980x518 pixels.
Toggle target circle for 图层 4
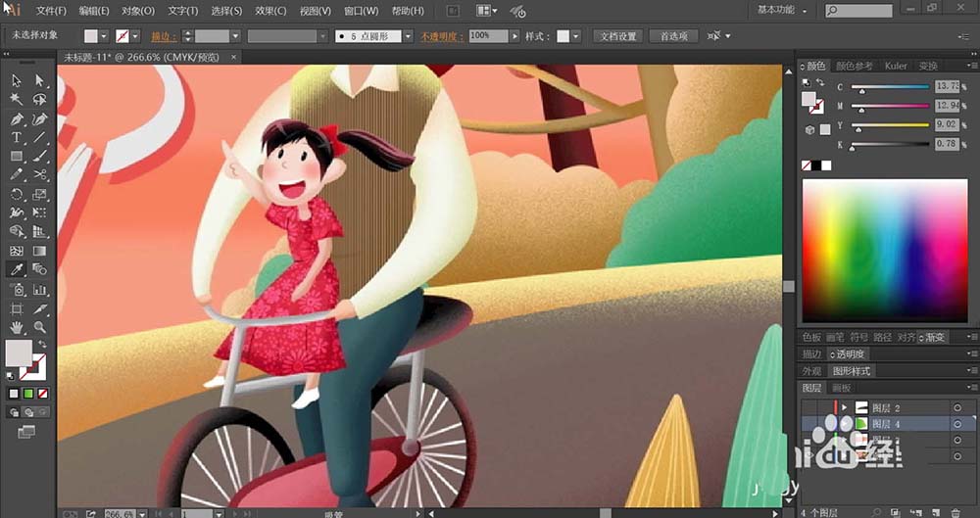tap(956, 424)
